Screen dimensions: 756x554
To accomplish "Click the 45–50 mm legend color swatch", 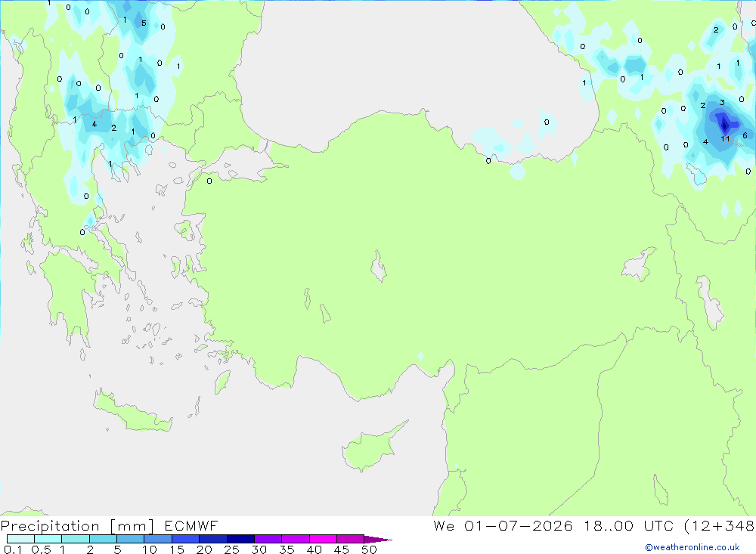I will (351, 539).
